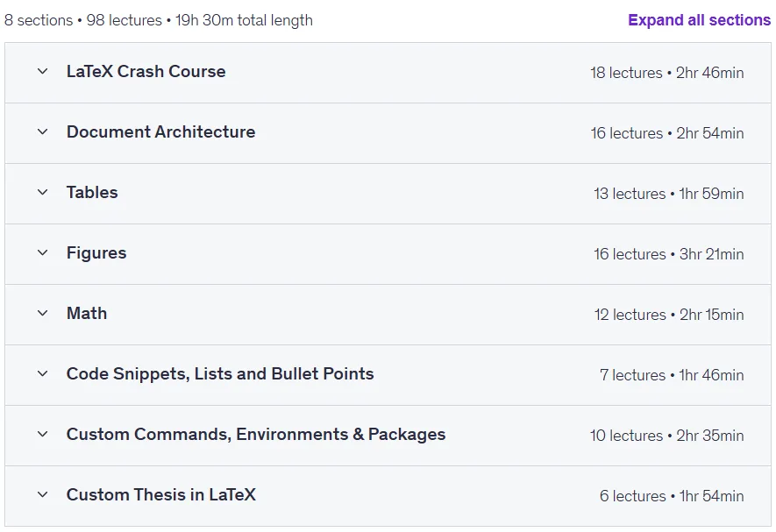
Task: Expand chevron for Code Snippets, Lists section
Action: [x=43, y=373]
